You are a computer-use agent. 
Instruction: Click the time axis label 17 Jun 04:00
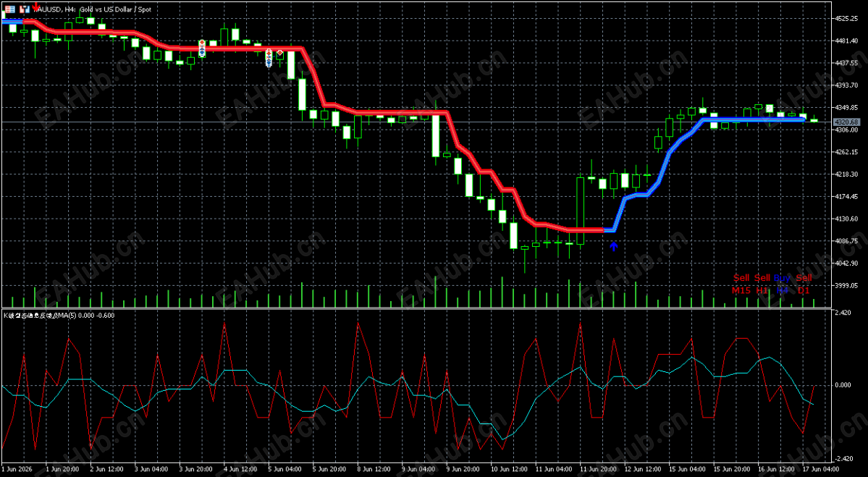[x=822, y=469]
